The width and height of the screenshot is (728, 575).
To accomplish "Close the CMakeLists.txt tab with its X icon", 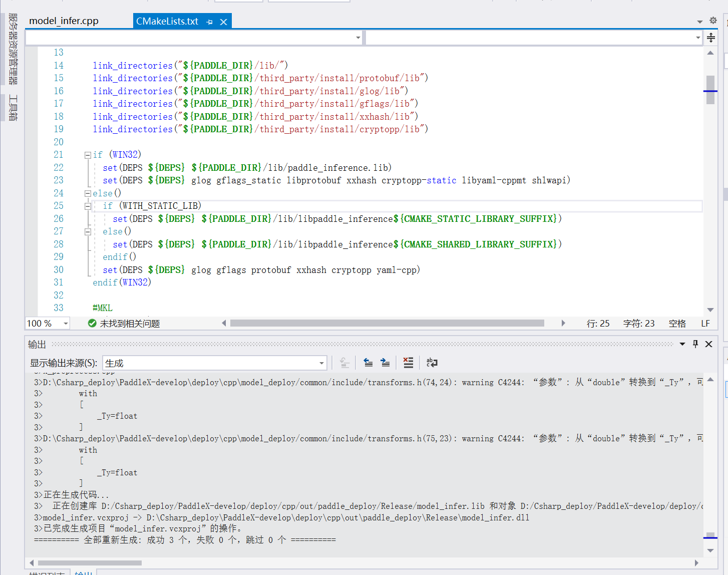I will click(x=223, y=21).
